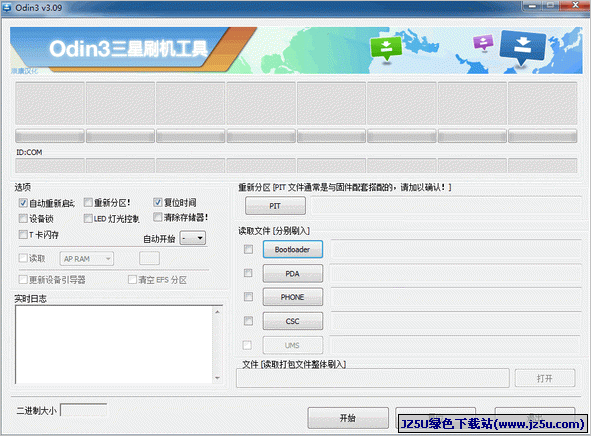591x436 pixels.
Task: Check the box beside UMS button
Action: 247,345
